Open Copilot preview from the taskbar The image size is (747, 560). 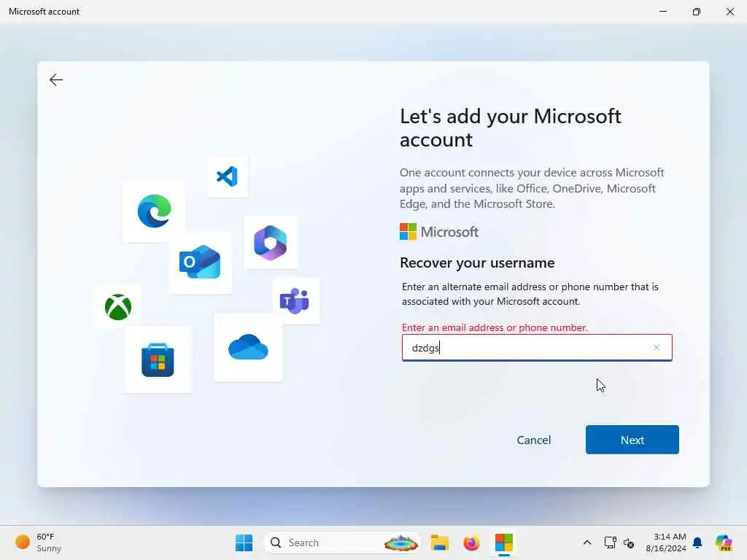(724, 542)
